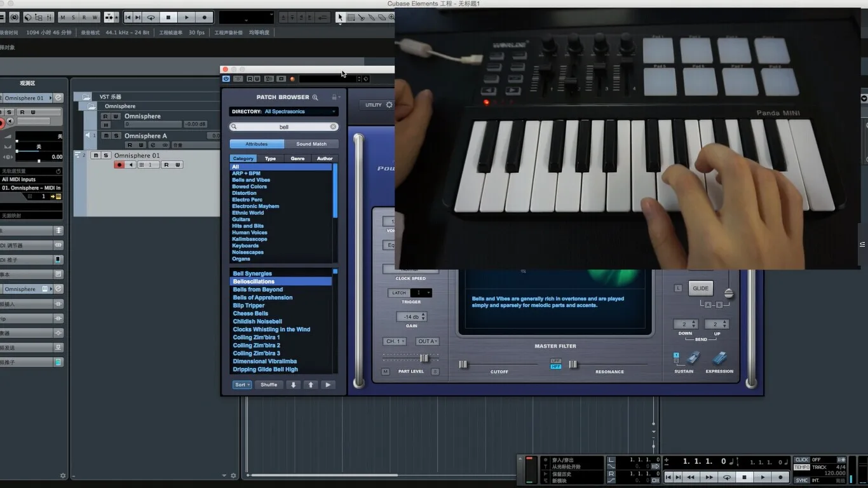Open the Sort dropdown
Viewport: 868px width, 488px height.
coord(242,384)
